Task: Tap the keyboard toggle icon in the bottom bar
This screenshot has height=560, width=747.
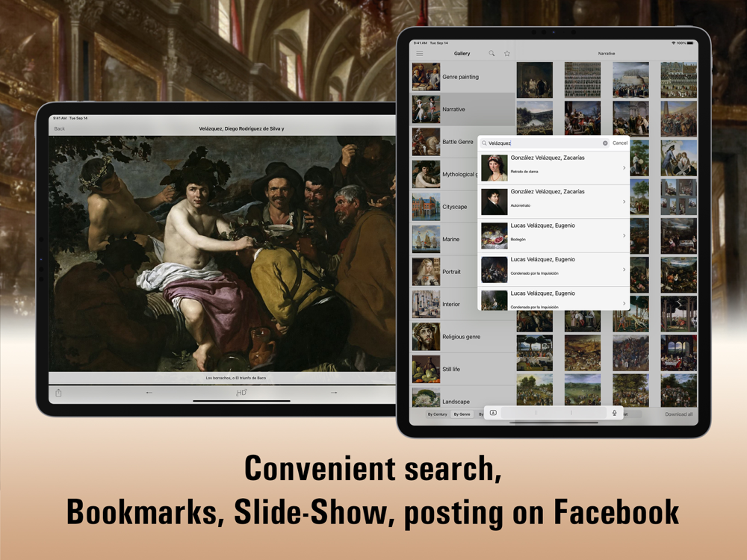Action: 493,413
